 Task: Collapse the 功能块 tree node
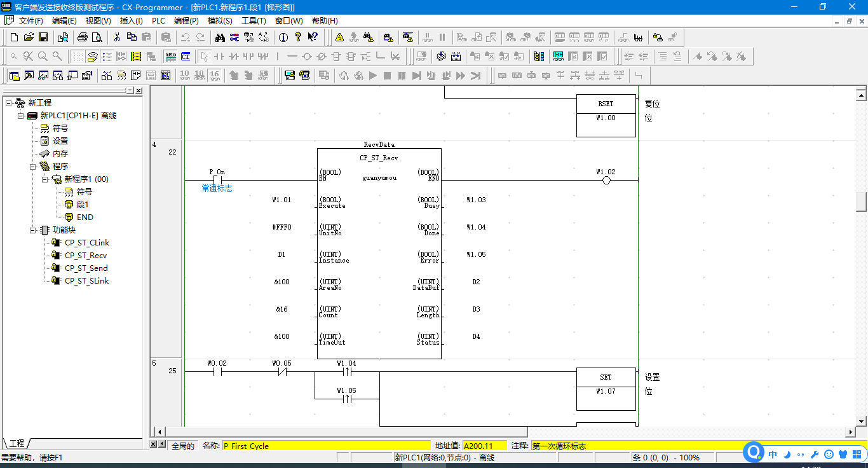pyautogui.click(x=32, y=230)
